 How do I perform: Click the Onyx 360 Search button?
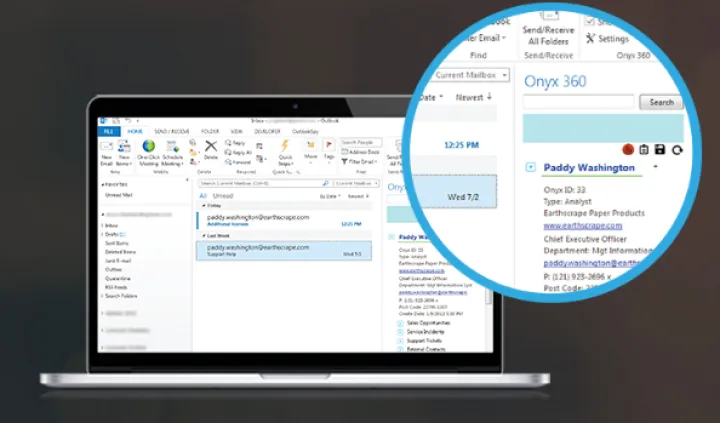coord(661,102)
